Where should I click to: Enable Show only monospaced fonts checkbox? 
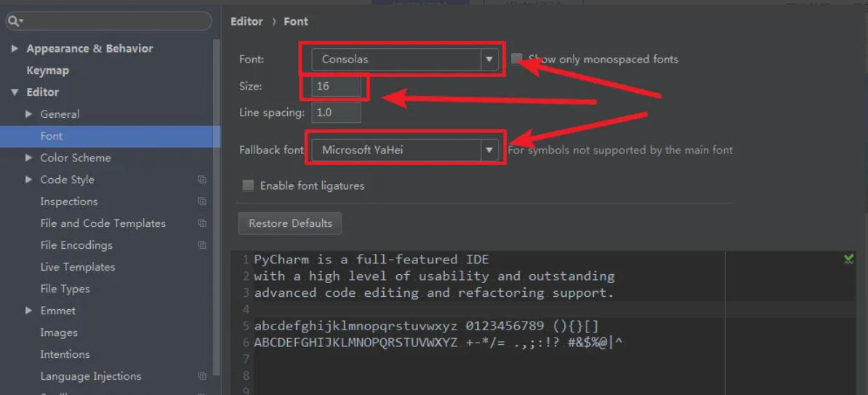[517, 59]
